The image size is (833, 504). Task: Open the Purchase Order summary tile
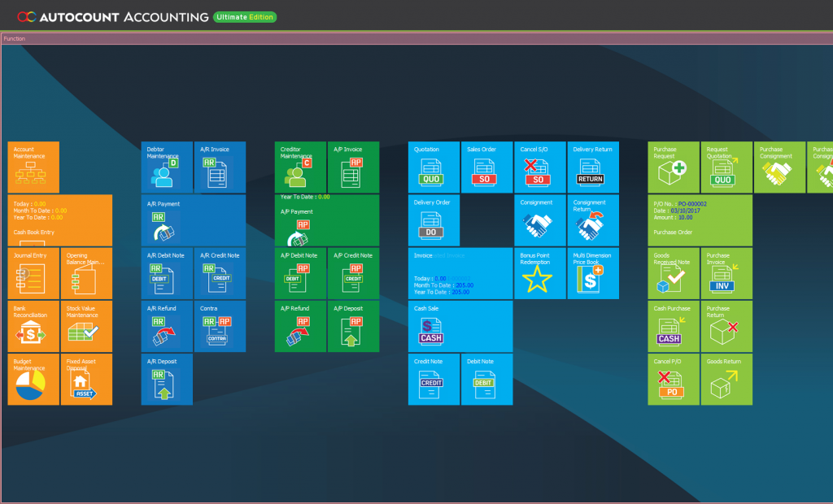[x=700, y=220]
